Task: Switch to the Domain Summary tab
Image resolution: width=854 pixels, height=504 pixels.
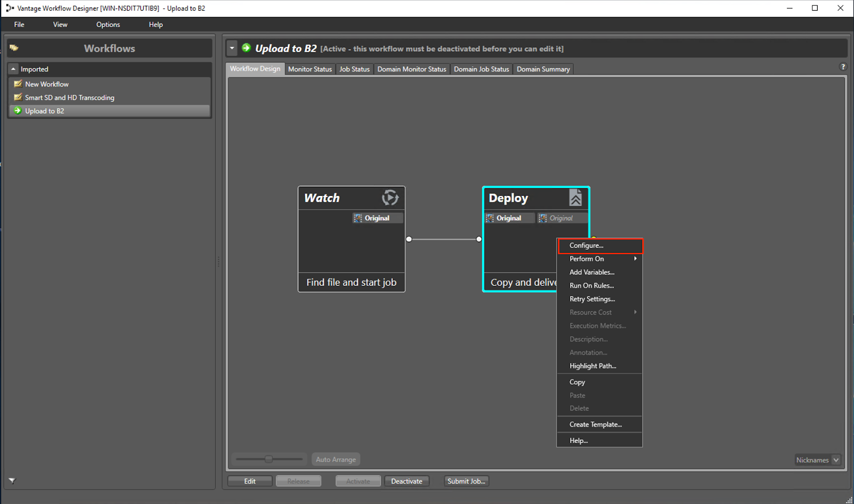Action: (x=543, y=69)
